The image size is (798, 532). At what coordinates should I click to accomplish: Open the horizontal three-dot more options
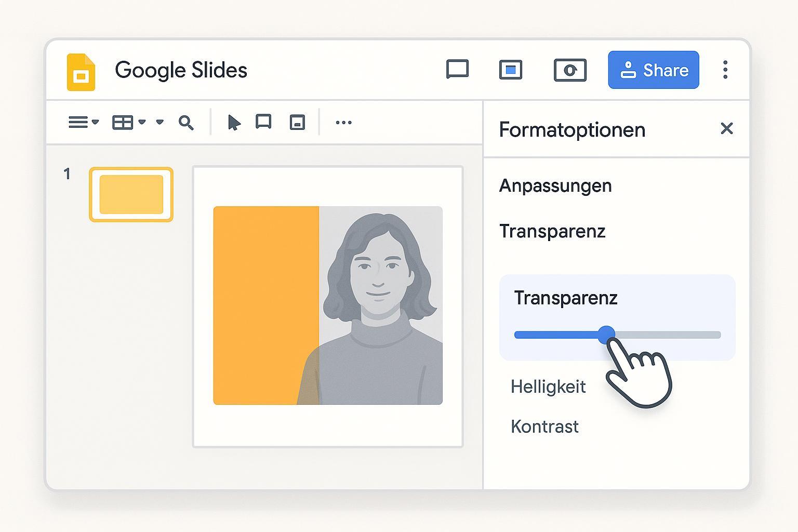point(343,123)
